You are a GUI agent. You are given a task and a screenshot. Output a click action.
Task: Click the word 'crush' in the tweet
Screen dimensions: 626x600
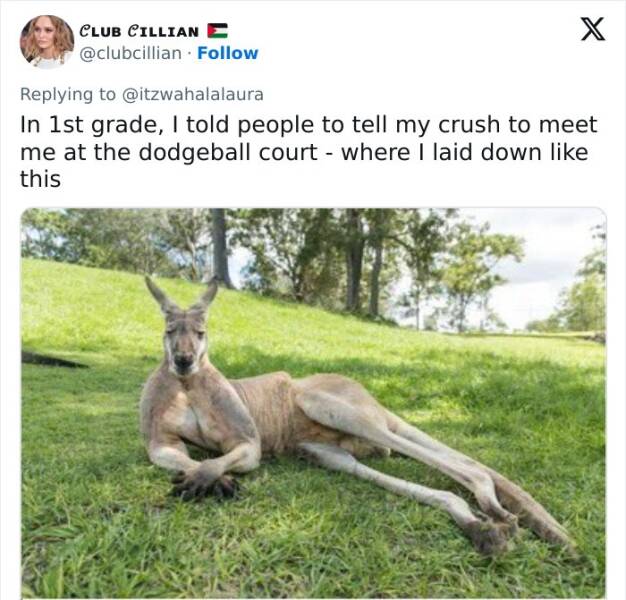[x=469, y=125]
